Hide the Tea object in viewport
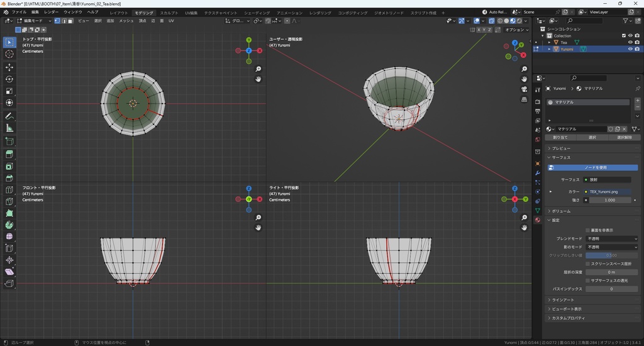 coord(630,42)
